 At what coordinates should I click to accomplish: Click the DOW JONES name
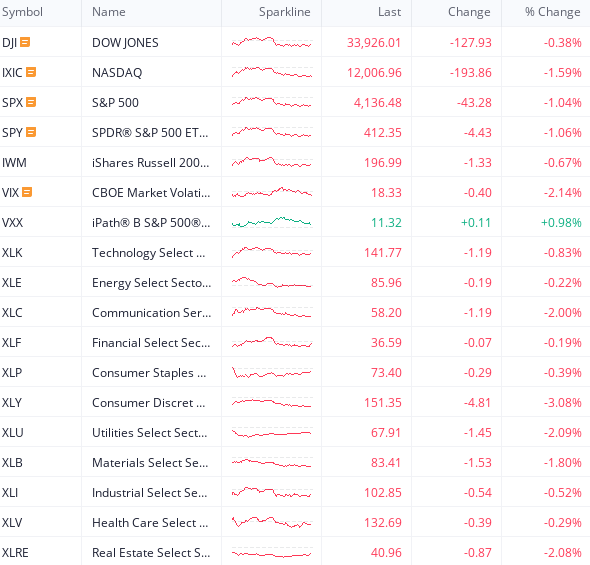coord(125,43)
